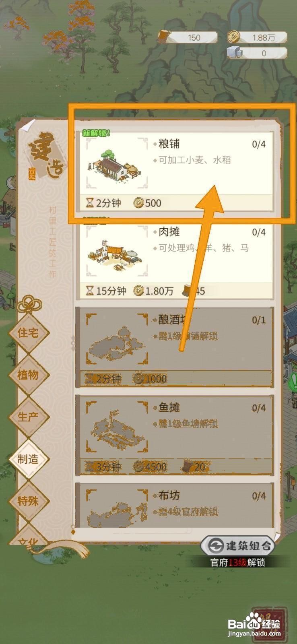Open the 生产 category tab

coord(28,417)
